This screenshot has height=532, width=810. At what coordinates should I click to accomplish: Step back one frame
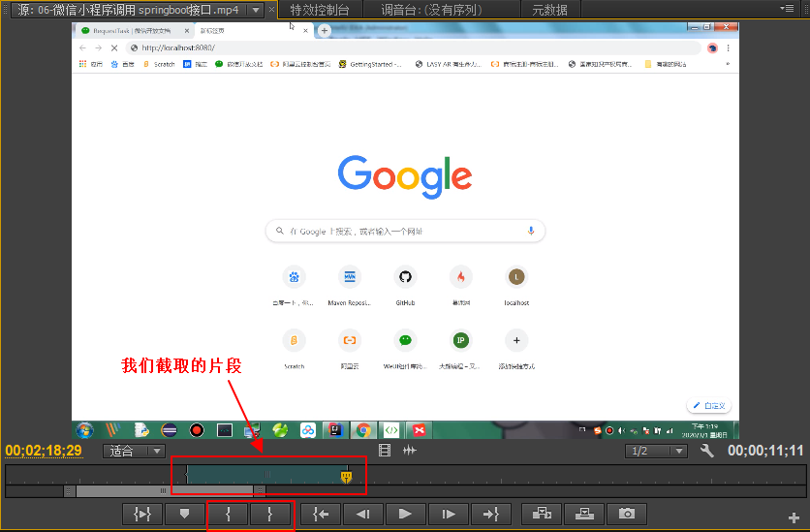point(363,514)
